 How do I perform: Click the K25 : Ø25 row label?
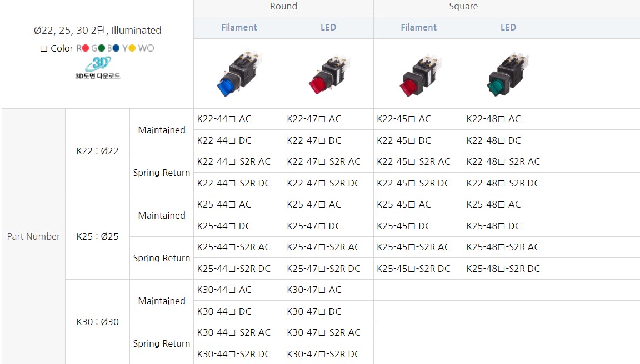(x=97, y=236)
